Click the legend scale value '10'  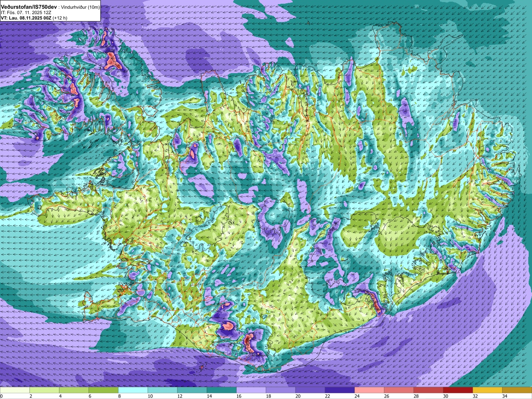point(150,397)
